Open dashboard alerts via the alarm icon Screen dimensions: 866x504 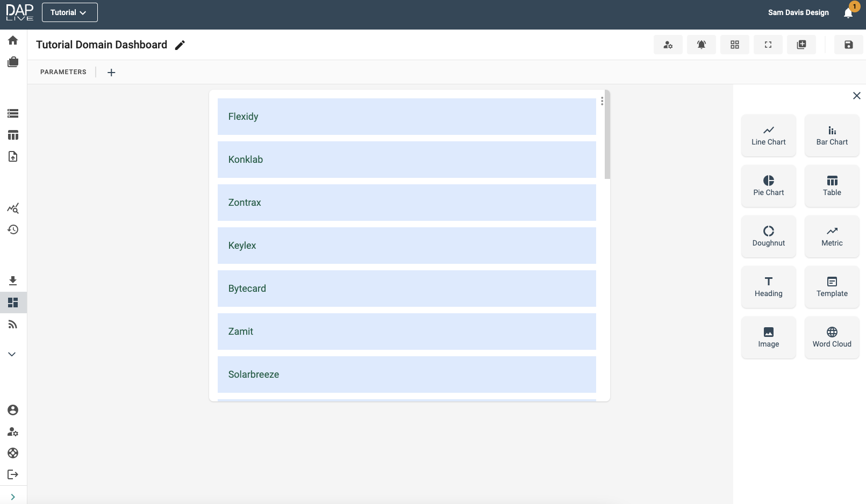701,45
